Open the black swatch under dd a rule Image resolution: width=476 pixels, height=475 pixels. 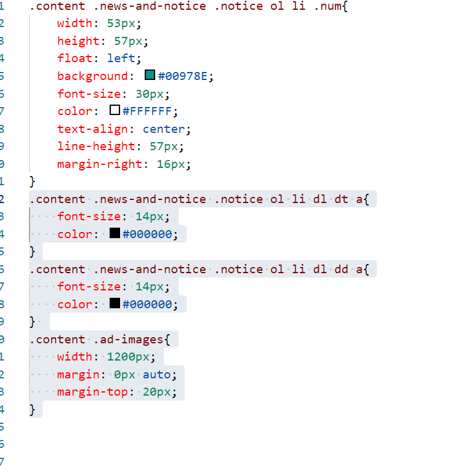coord(115,303)
